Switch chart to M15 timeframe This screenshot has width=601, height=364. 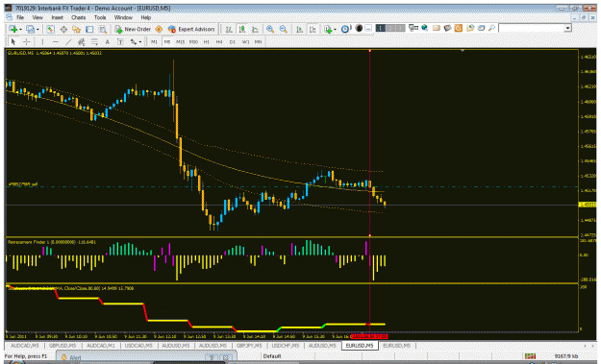[x=180, y=41]
